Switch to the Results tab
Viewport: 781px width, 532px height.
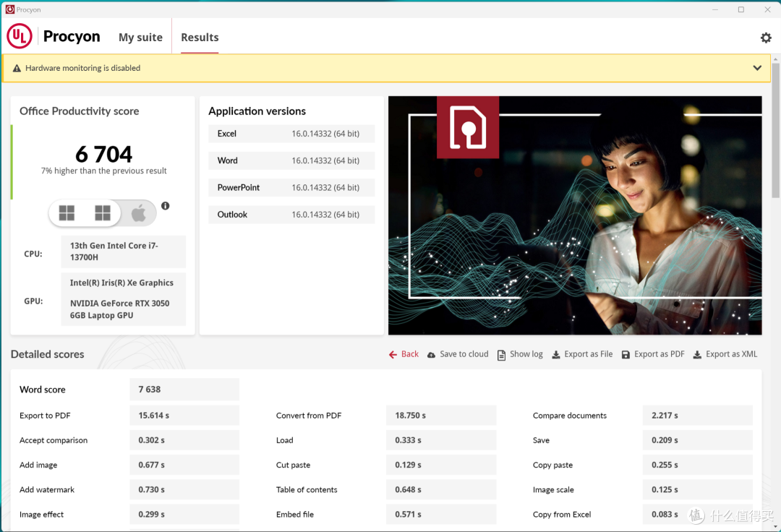(x=200, y=38)
